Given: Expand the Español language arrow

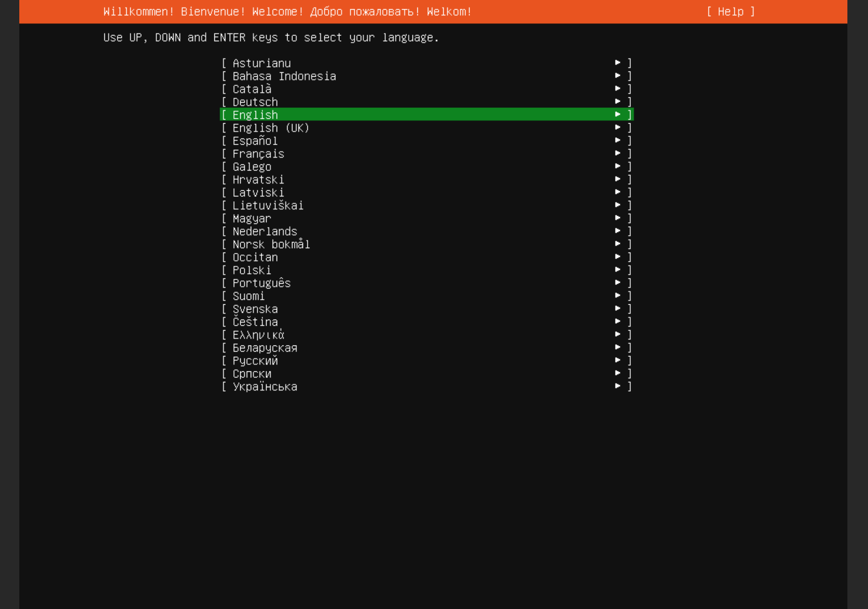Looking at the screenshot, I should 618,140.
